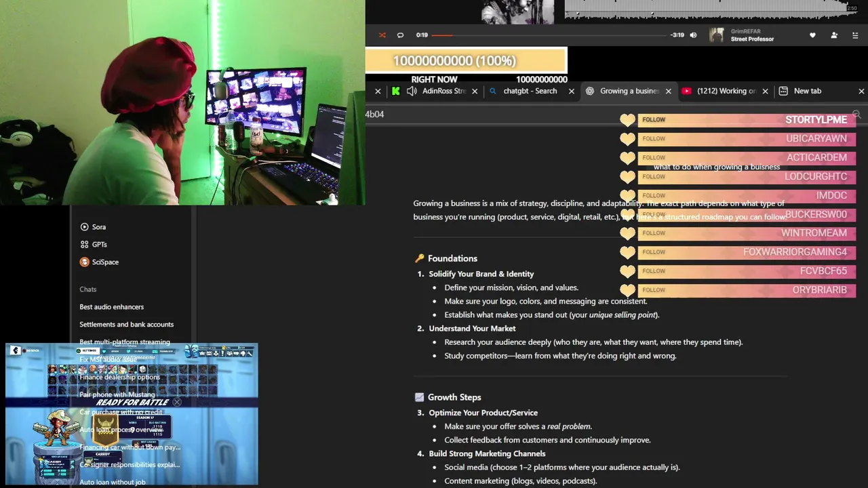Mute the AdinRoss tab via speaker icon
The width and height of the screenshot is (868, 488).
pyautogui.click(x=412, y=91)
